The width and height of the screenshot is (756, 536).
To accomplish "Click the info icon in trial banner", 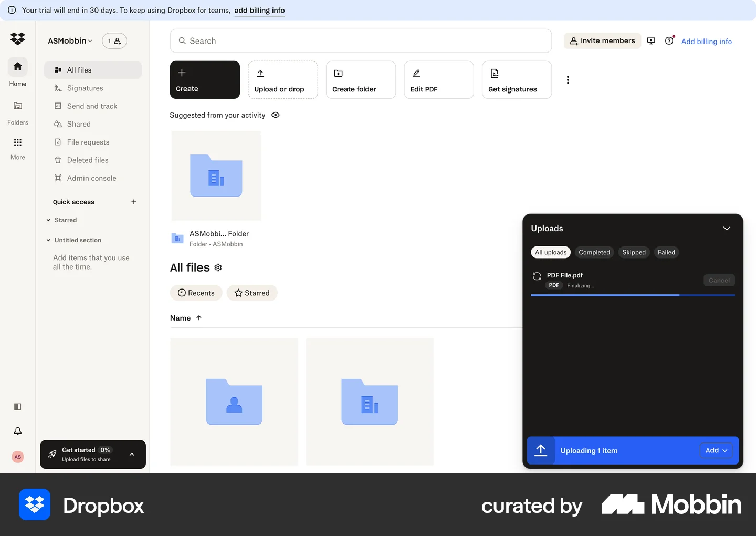I will tap(12, 10).
